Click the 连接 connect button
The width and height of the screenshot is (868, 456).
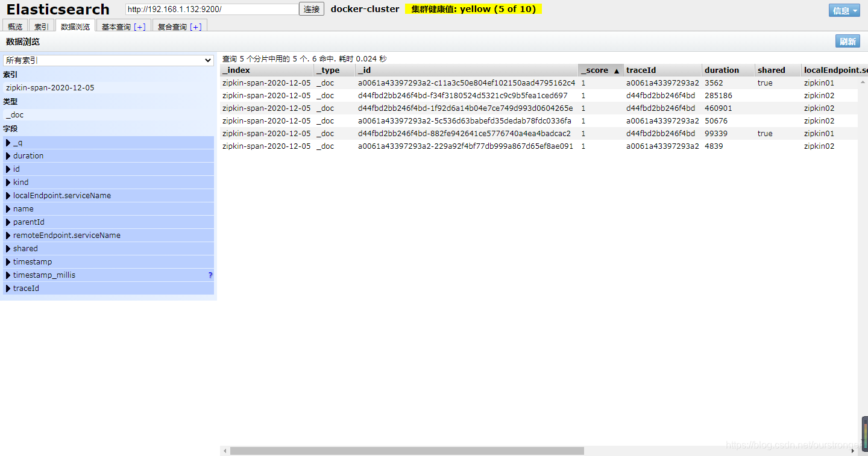coord(312,9)
